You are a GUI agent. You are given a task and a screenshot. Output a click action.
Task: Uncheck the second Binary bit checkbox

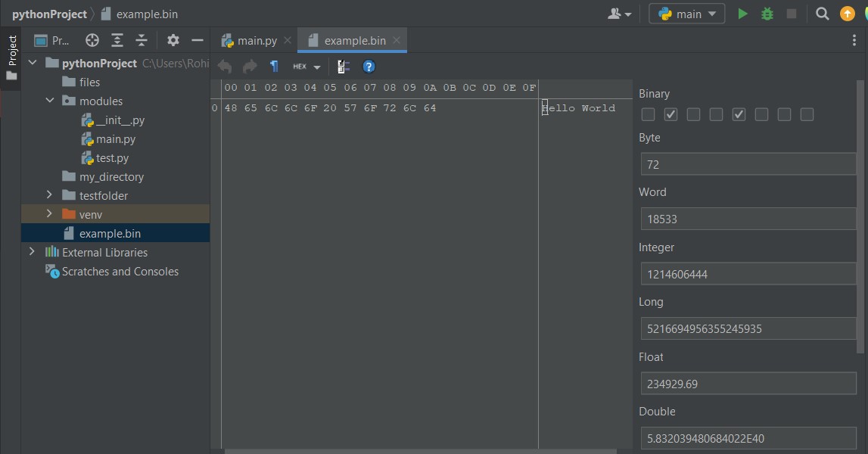point(670,113)
